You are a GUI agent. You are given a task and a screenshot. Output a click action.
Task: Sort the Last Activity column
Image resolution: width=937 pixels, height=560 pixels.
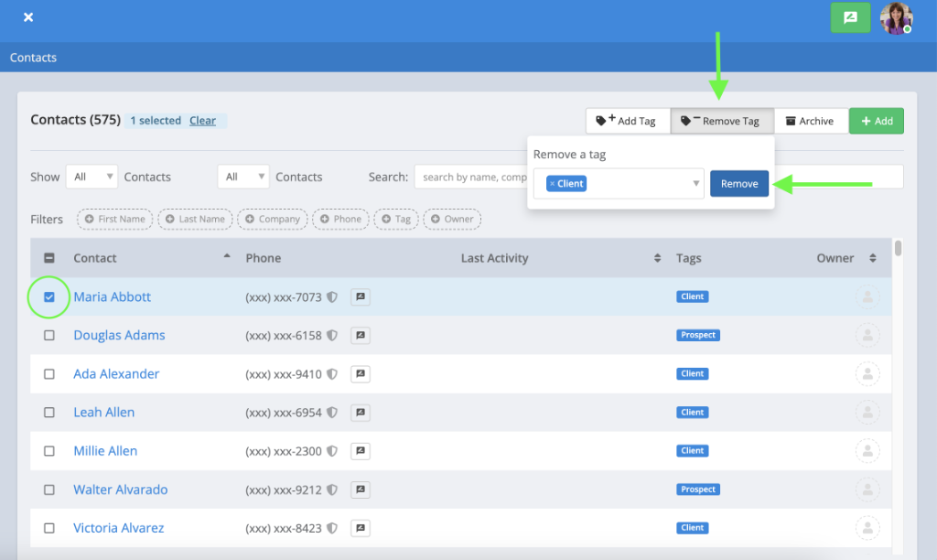(x=657, y=258)
